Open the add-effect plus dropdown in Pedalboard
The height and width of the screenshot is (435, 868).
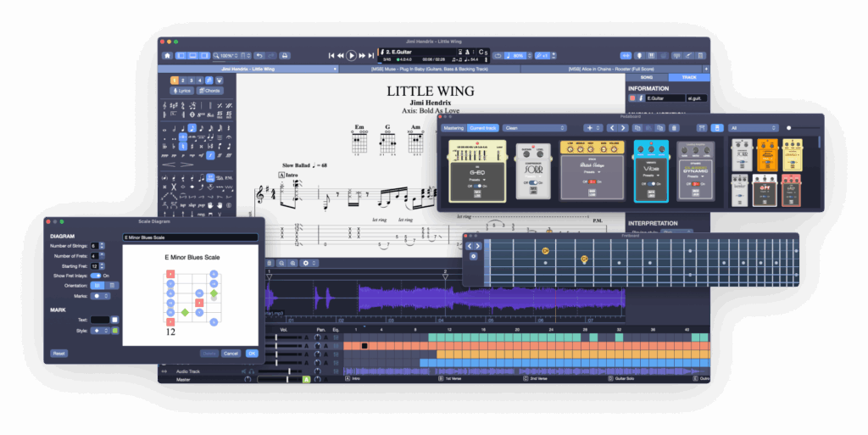coord(593,128)
